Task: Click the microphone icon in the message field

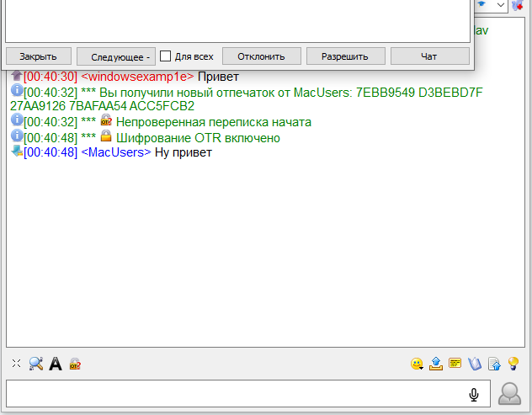Action: pyautogui.click(x=474, y=394)
